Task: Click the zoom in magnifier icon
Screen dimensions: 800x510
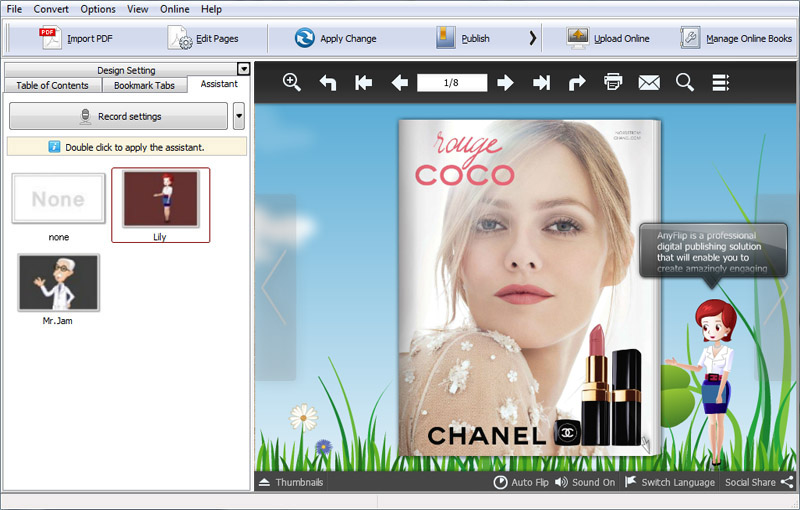Action: pos(292,82)
